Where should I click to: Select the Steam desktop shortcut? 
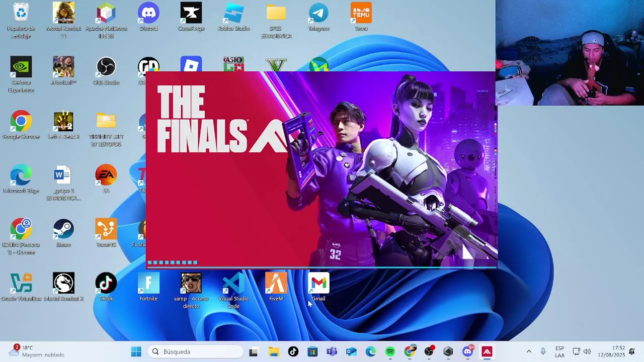coord(63,233)
